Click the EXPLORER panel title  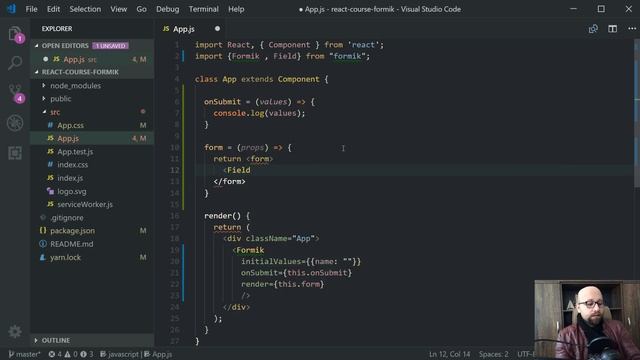[x=57, y=29]
